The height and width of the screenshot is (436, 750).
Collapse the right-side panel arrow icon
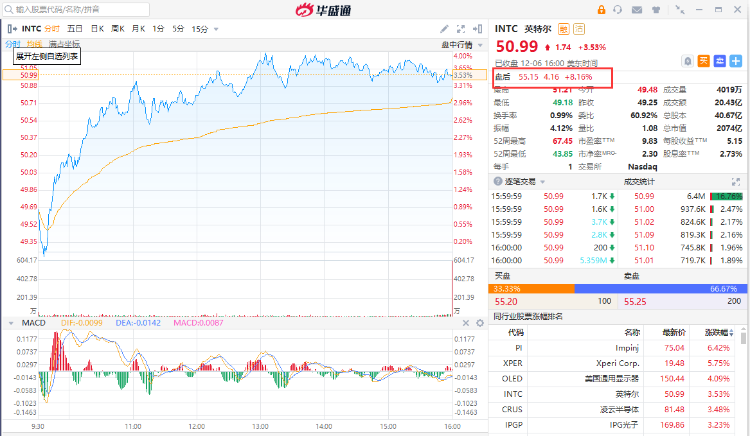point(477,29)
